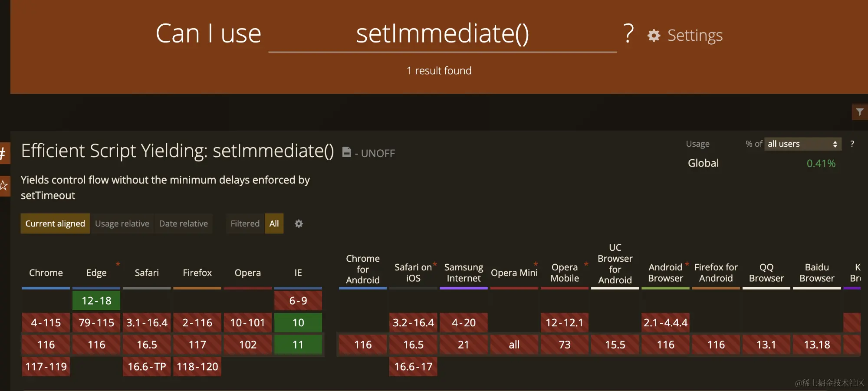Click the QQ Browser header
The width and height of the screenshot is (868, 391).
pos(766,273)
